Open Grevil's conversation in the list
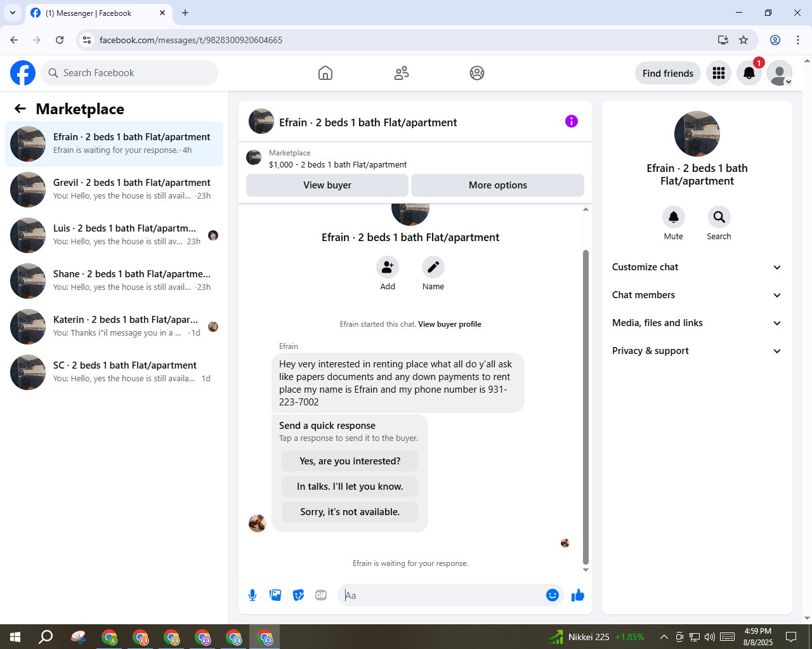 coord(114,190)
